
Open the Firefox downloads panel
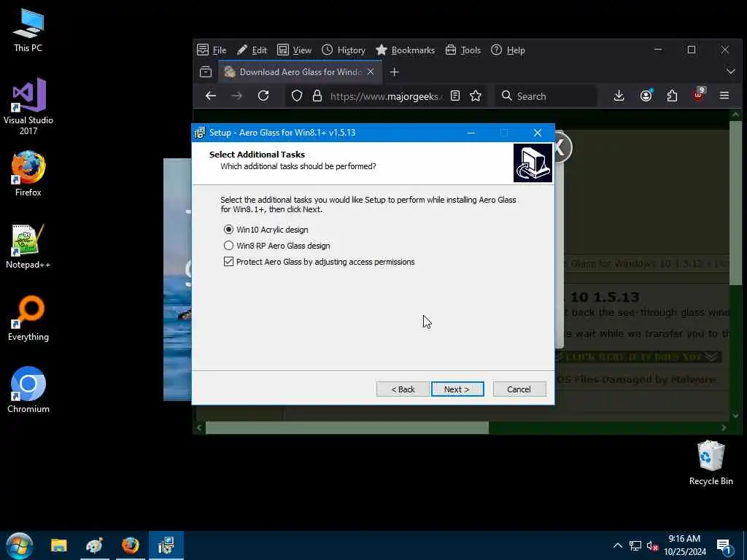tap(619, 96)
